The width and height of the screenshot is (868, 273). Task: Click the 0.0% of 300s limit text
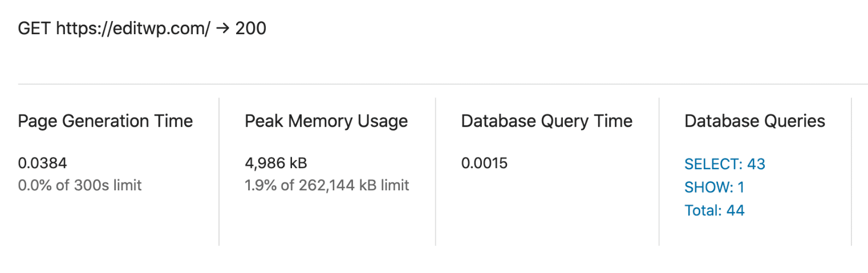click(80, 185)
